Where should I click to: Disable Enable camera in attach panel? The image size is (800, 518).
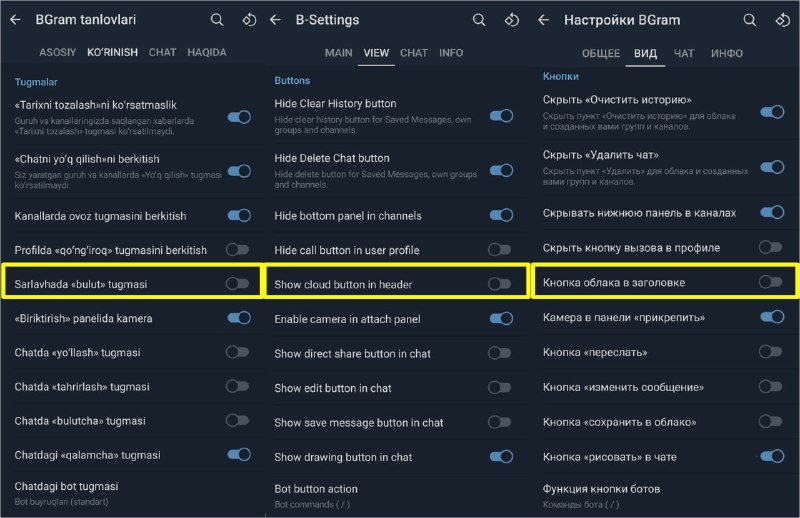tap(501, 318)
